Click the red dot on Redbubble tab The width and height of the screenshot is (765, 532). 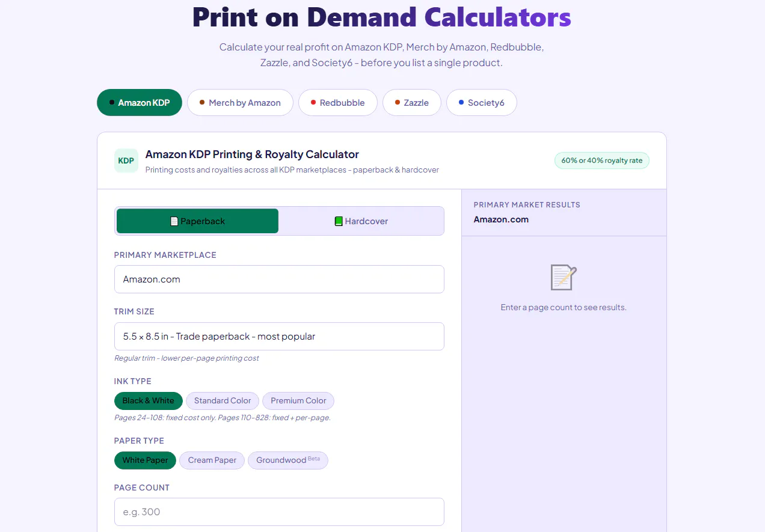click(313, 103)
